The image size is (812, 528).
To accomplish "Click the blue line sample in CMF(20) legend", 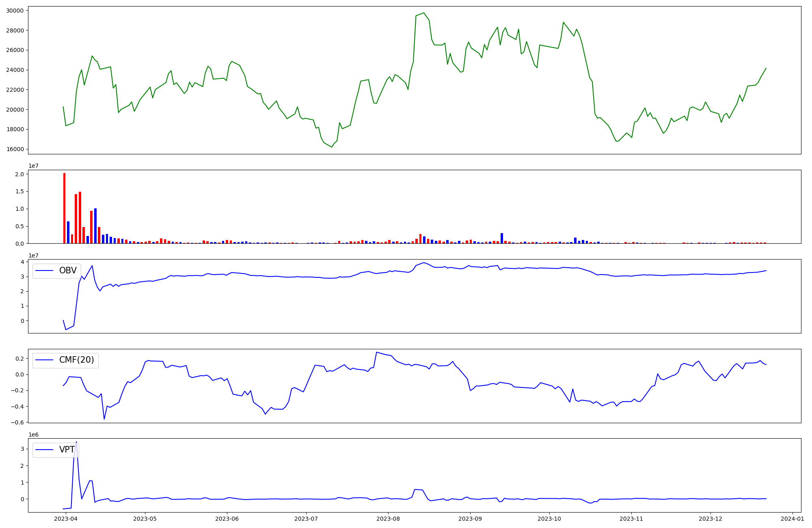I will (x=45, y=360).
